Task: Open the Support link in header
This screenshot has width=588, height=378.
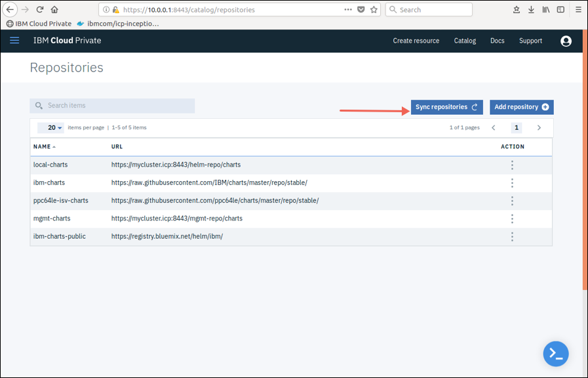Action: (530, 41)
